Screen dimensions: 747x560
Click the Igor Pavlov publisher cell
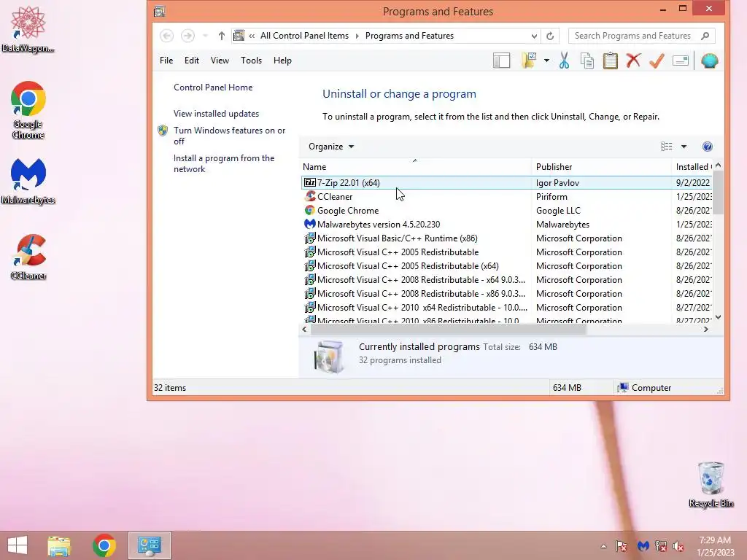pyautogui.click(x=557, y=183)
